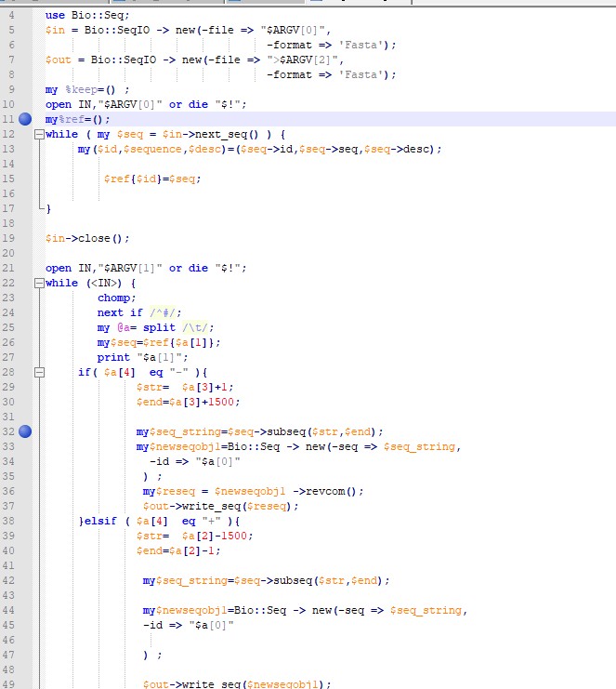Viewport: 616px width, 689px height.
Task: Click on '$in->close();' text
Action: click(x=87, y=238)
